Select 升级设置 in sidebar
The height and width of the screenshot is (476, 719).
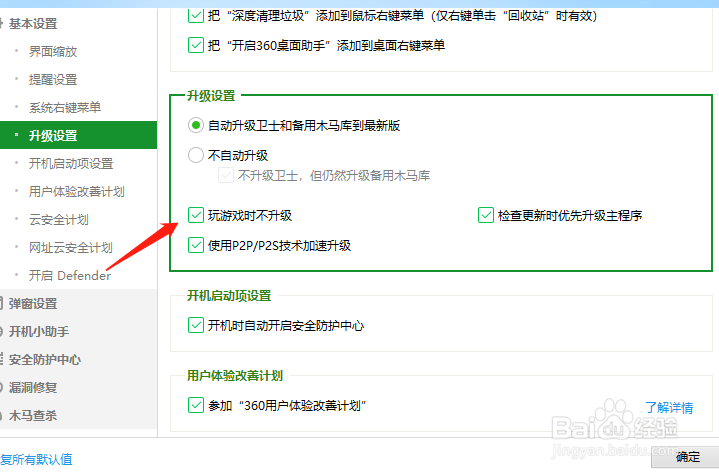click(78, 135)
